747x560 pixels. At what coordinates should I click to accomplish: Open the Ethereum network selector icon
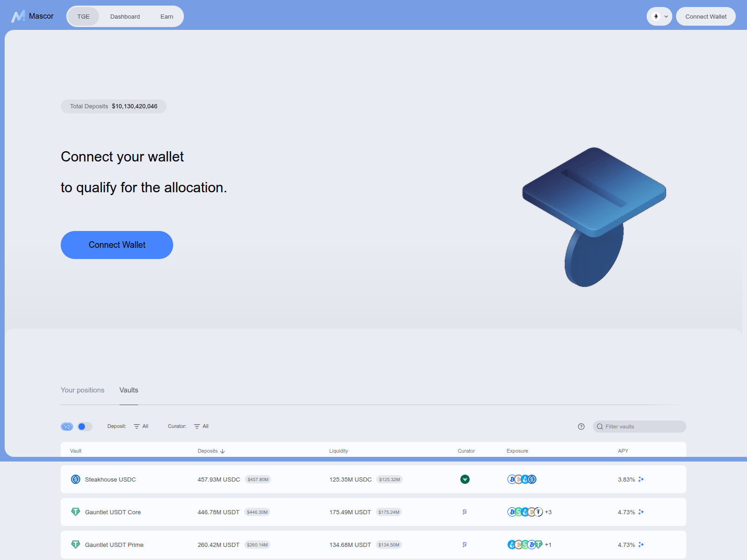pos(656,16)
